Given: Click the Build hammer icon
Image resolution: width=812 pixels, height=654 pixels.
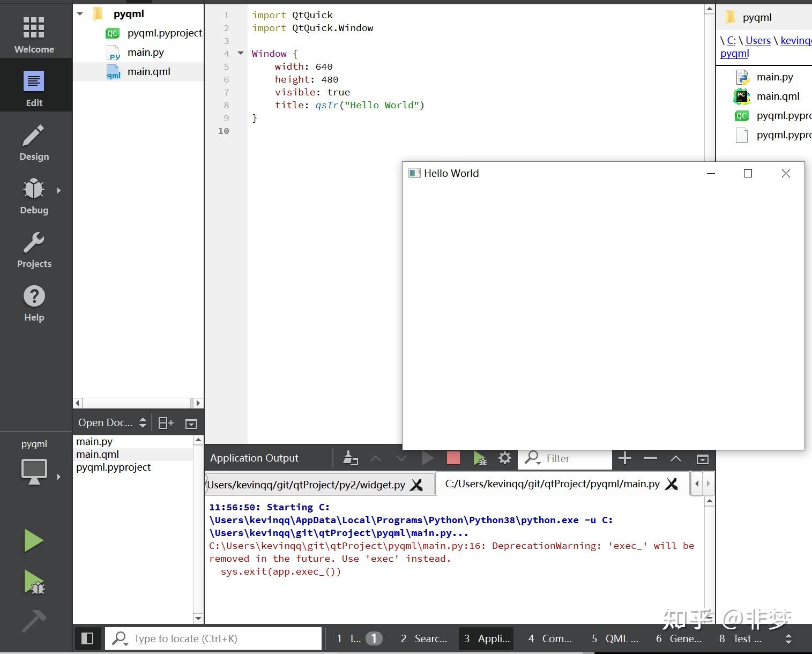Looking at the screenshot, I should [x=34, y=622].
